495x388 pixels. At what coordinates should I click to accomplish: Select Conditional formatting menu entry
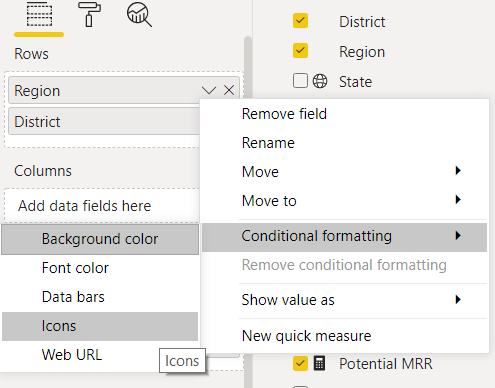345,236
